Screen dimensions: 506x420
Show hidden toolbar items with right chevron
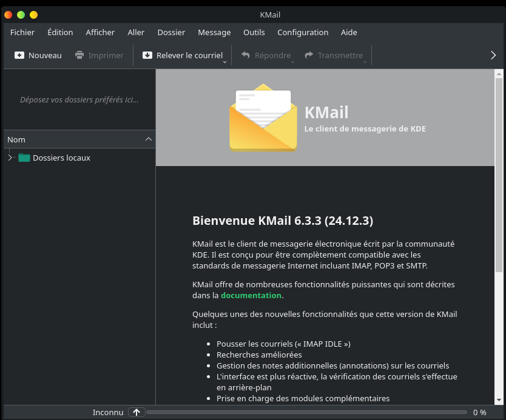click(x=493, y=55)
